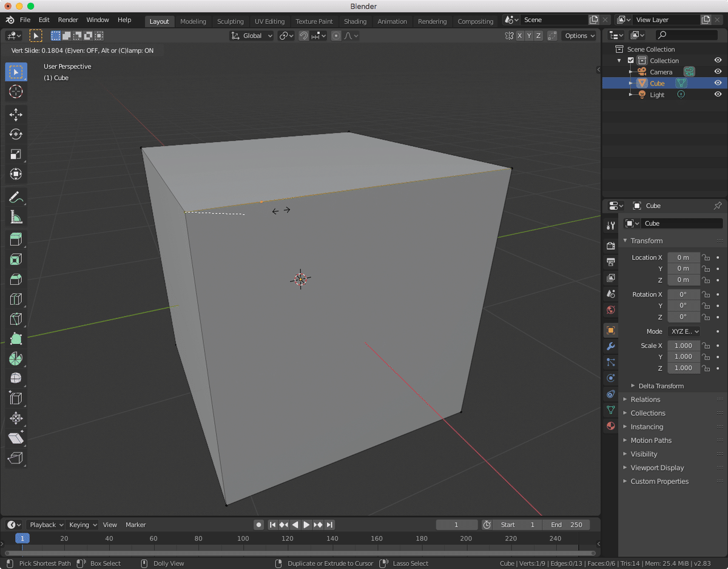Switch to the Sculpting workspace tab

coord(230,21)
